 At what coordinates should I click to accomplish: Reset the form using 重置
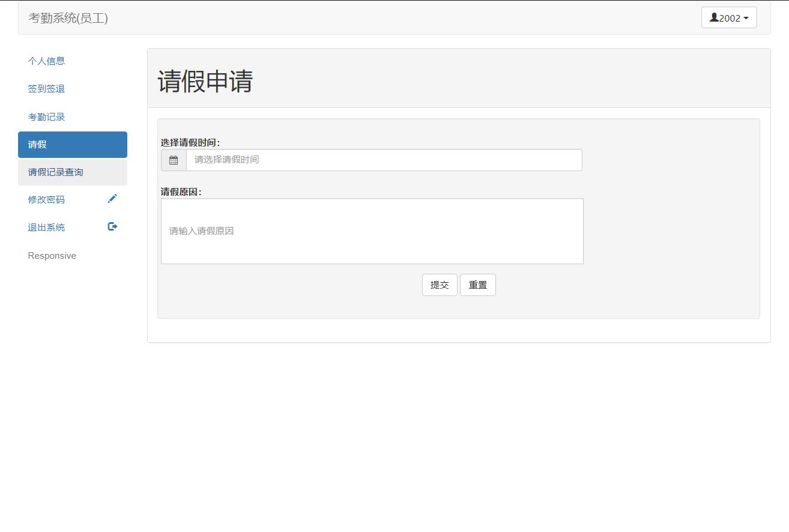pos(478,285)
